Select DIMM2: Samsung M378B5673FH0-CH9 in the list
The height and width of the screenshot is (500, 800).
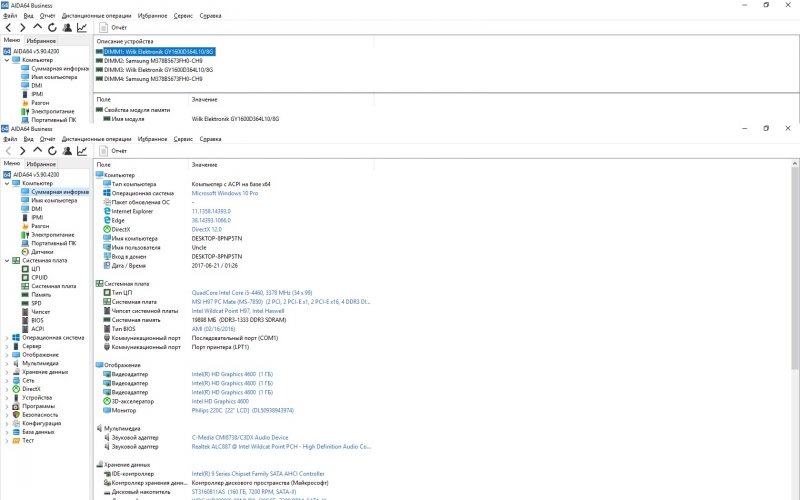149,60
